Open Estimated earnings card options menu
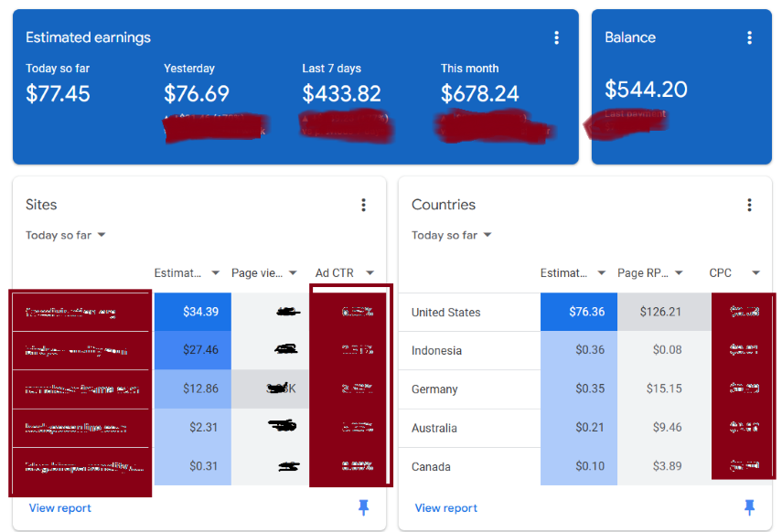The width and height of the screenshot is (782, 532). click(x=556, y=37)
